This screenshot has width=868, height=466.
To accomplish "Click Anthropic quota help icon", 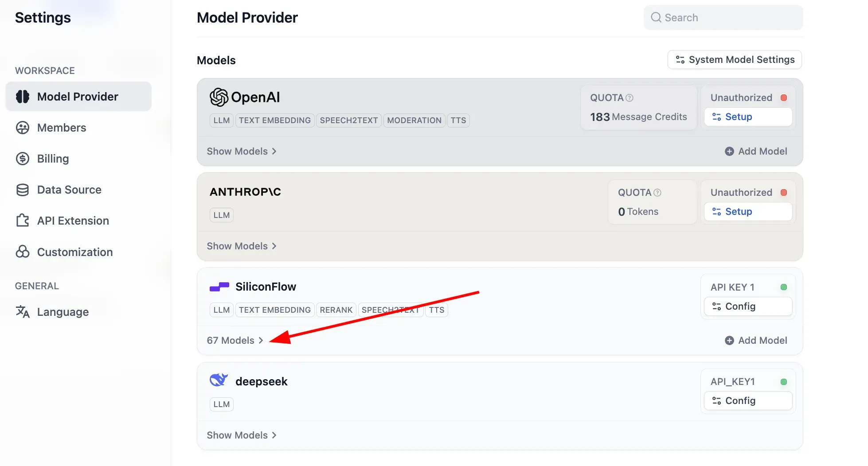I will 657,193.
